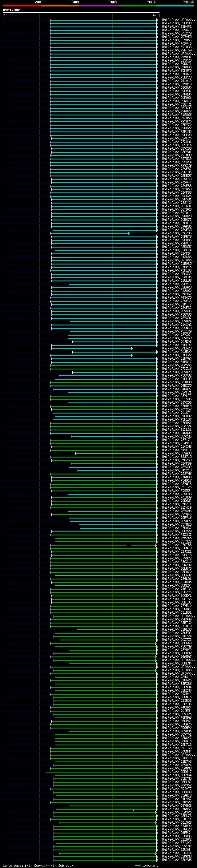The image size is (197, 868).
Task: Select hit label UniRef100_Q9FV17
Action: (177, 285)
